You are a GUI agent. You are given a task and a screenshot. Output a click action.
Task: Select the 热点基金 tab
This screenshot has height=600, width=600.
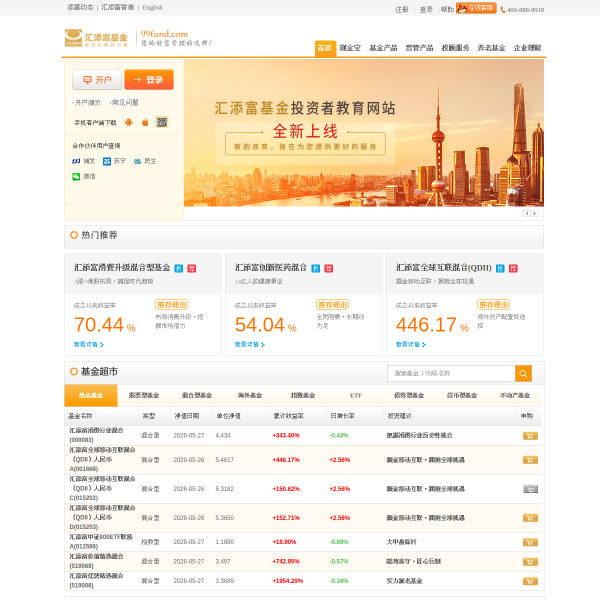coord(91,396)
